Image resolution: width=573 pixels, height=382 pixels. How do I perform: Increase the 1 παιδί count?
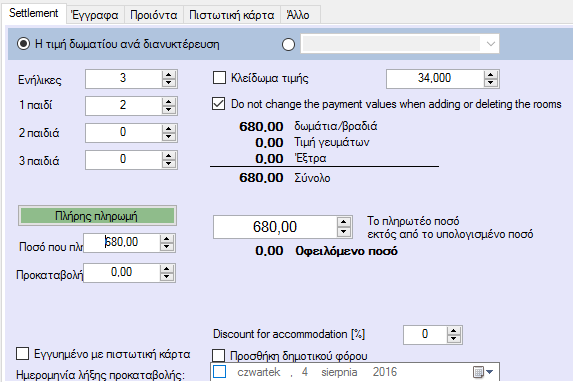(x=168, y=102)
